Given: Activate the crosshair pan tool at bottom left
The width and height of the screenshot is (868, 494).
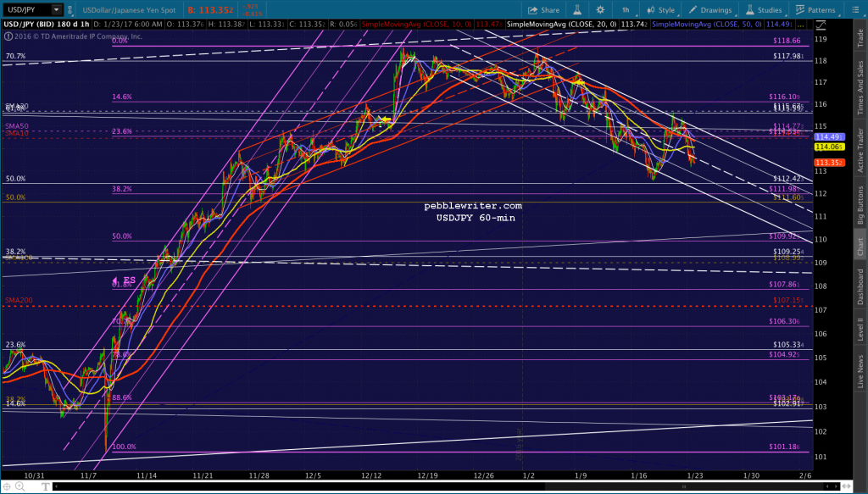Looking at the screenshot, I should click(7, 486).
